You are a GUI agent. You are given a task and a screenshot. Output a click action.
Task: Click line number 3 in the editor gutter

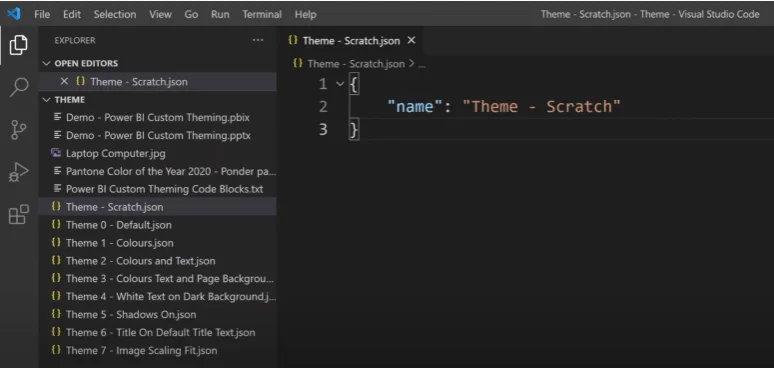pos(323,129)
